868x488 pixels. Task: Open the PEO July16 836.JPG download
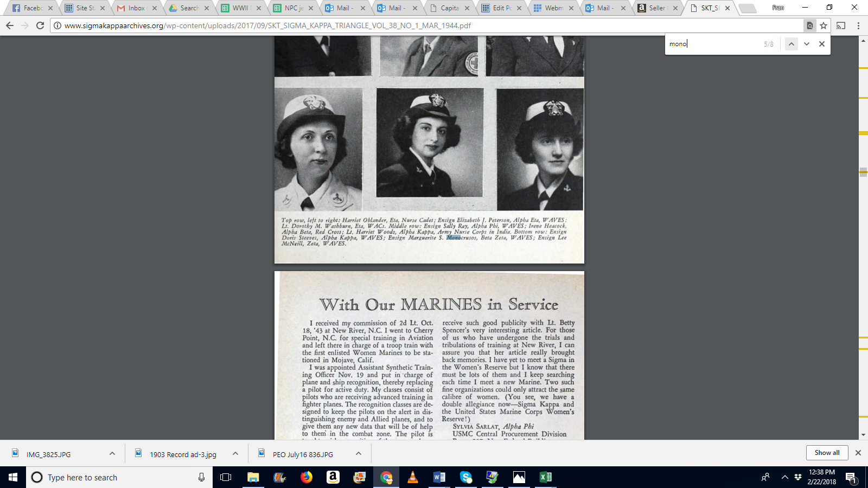point(303,454)
